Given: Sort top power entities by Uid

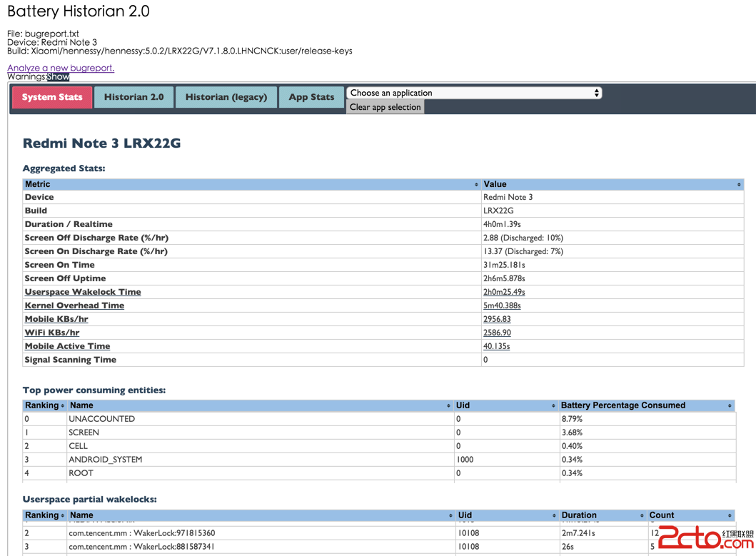Looking at the screenshot, I should click(506, 405).
